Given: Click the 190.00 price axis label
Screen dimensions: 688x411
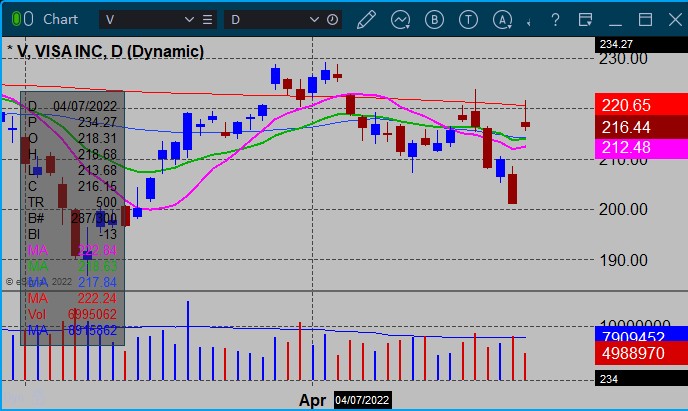Looking at the screenshot, I should click(623, 261).
